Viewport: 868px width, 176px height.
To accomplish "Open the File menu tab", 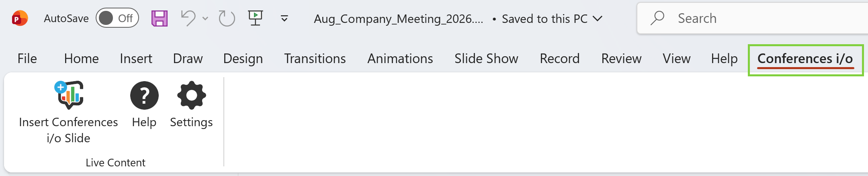I will [x=27, y=59].
